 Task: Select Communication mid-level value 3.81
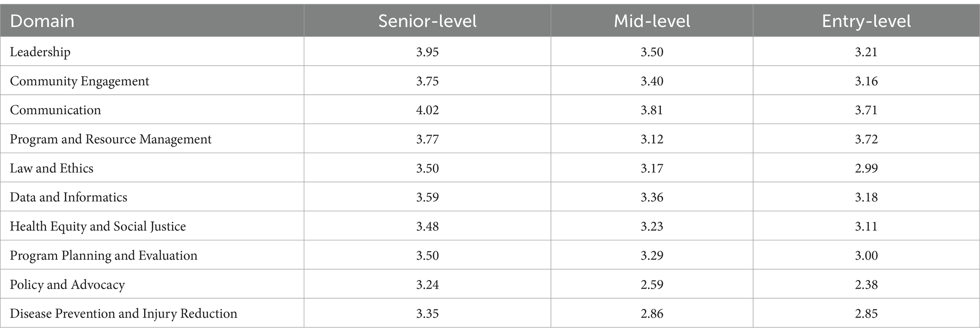coord(652,110)
